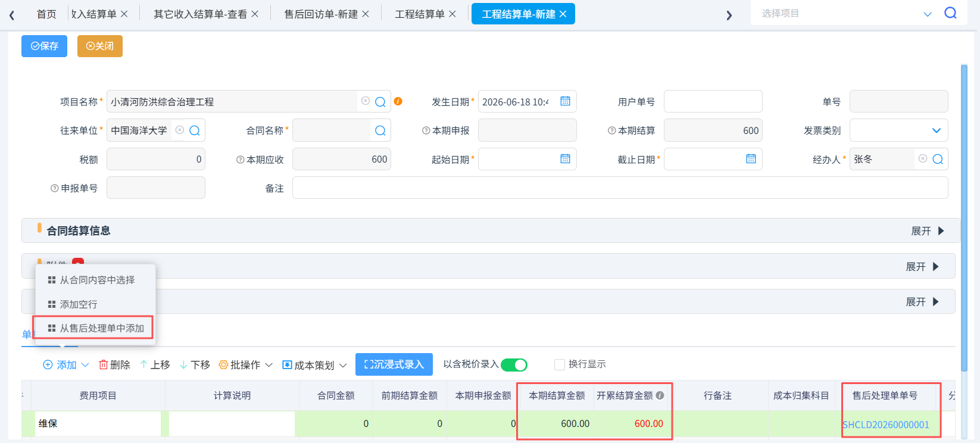980x443 pixels.
Task: Toggle the 以含税价录入 switch
Action: point(514,364)
